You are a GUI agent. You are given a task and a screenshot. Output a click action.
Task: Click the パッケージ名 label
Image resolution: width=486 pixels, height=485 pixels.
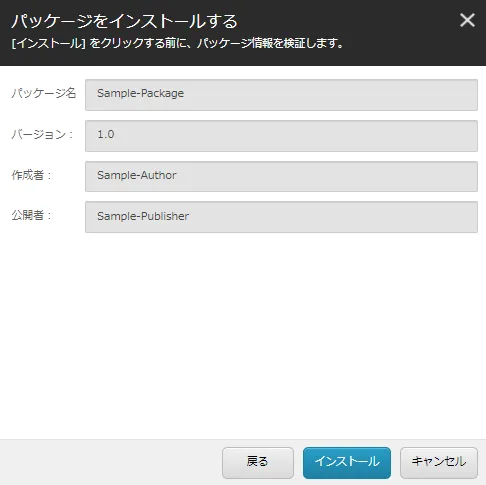44,93
